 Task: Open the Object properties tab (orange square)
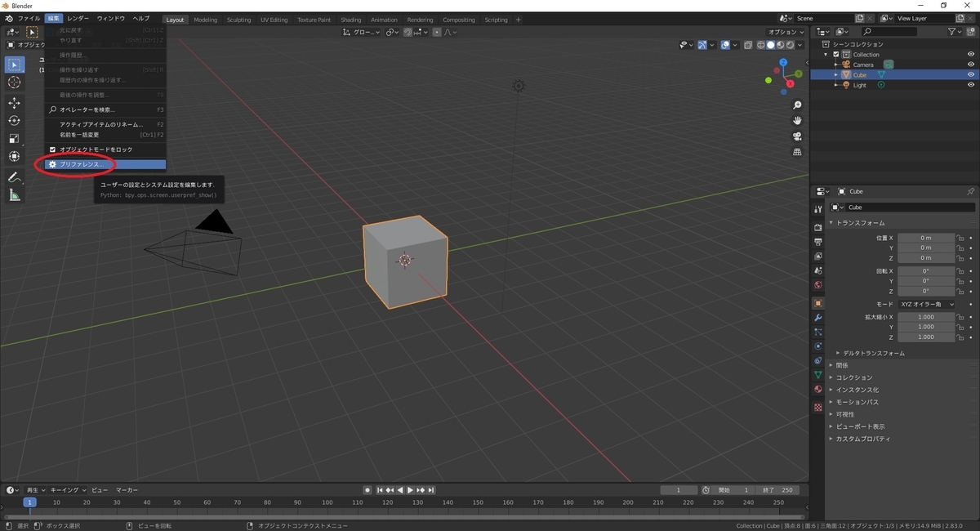coord(817,303)
